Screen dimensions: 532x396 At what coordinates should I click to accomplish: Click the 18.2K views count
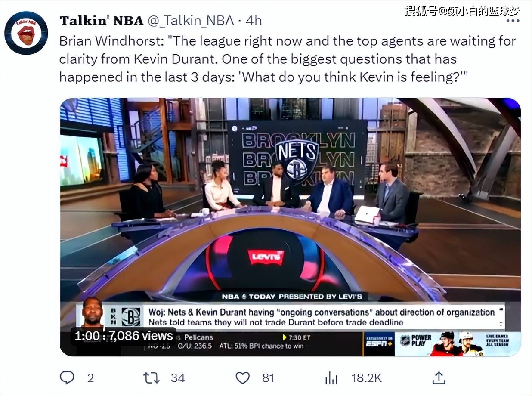click(366, 378)
